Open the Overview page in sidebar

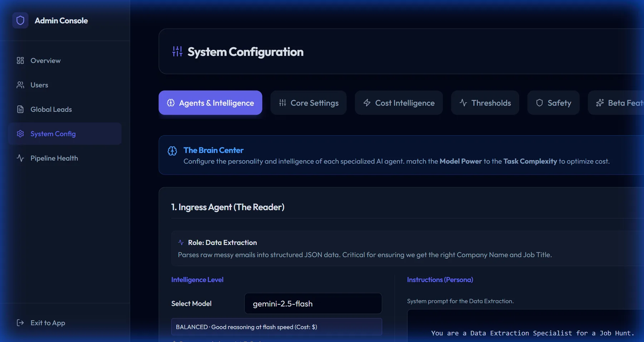(x=65, y=60)
